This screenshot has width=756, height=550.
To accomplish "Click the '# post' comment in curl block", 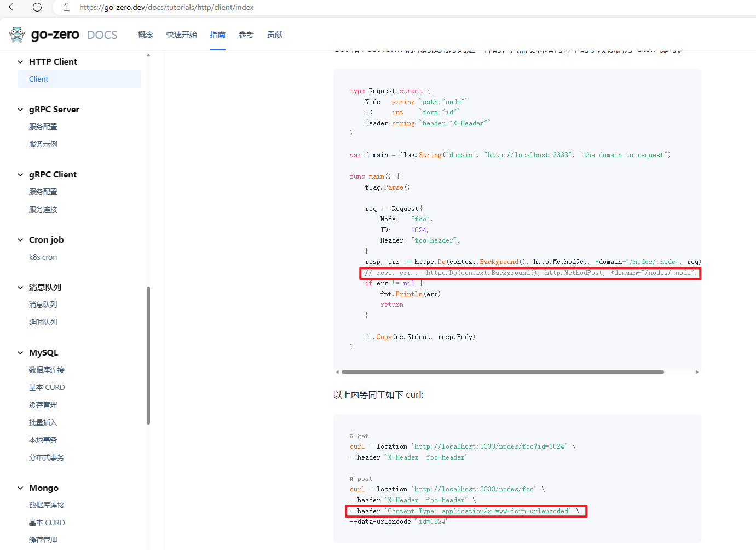I will [361, 479].
